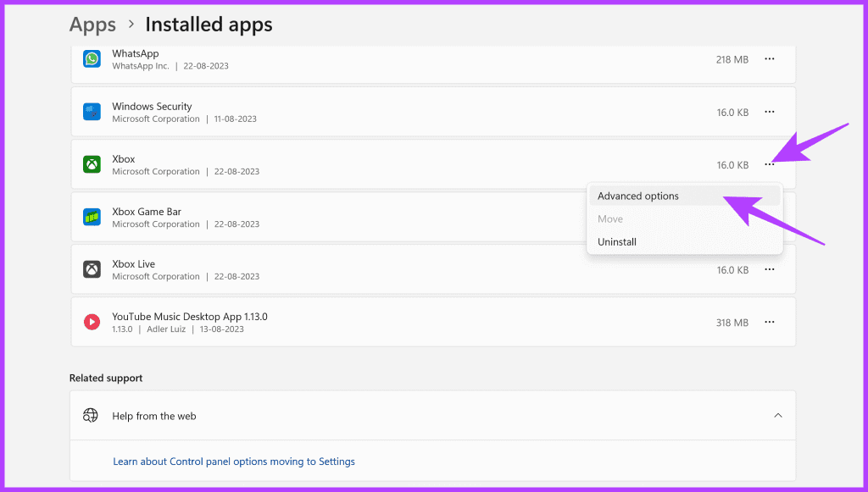
Task: Open Learn about Control panel options link
Action: pyautogui.click(x=234, y=461)
